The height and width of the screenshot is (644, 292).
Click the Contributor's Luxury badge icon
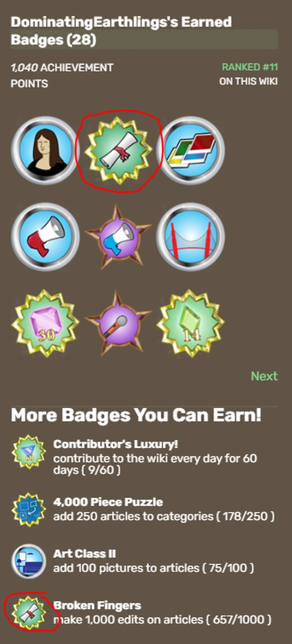(29, 452)
